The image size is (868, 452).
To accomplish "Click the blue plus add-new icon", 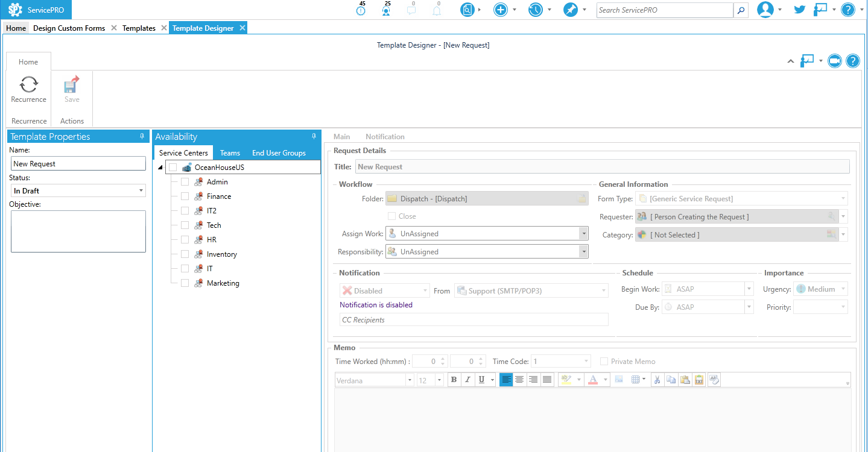I will click(500, 10).
